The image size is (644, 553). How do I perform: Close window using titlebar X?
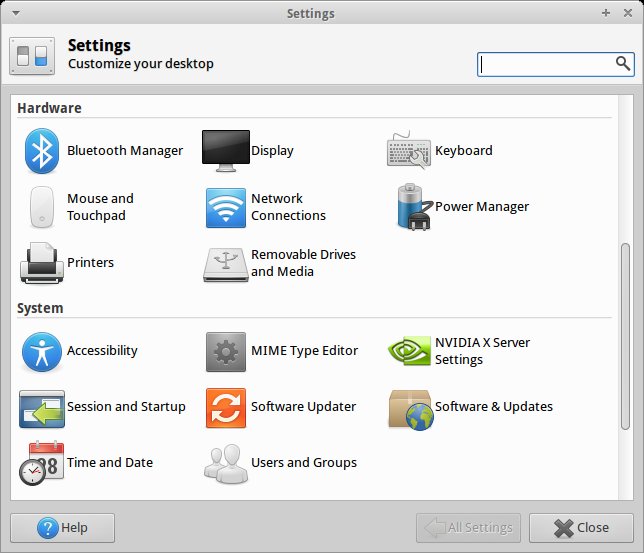pos(628,13)
